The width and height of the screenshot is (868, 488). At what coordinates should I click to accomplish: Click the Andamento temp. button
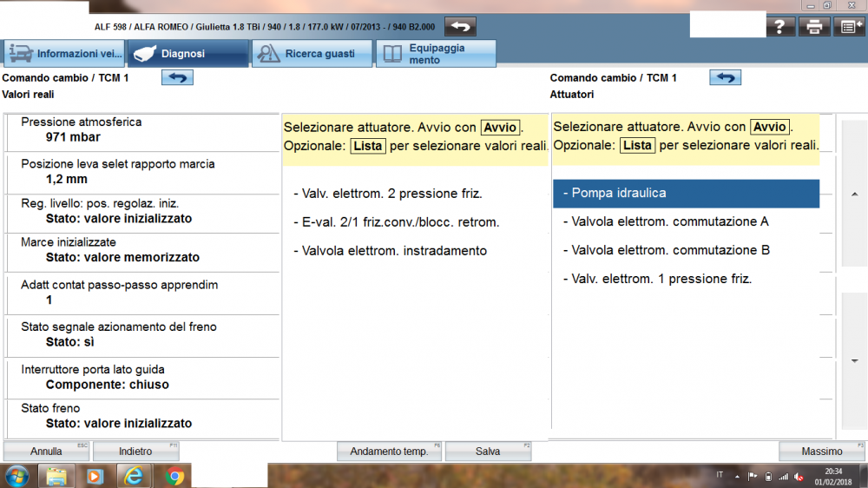[389, 452]
